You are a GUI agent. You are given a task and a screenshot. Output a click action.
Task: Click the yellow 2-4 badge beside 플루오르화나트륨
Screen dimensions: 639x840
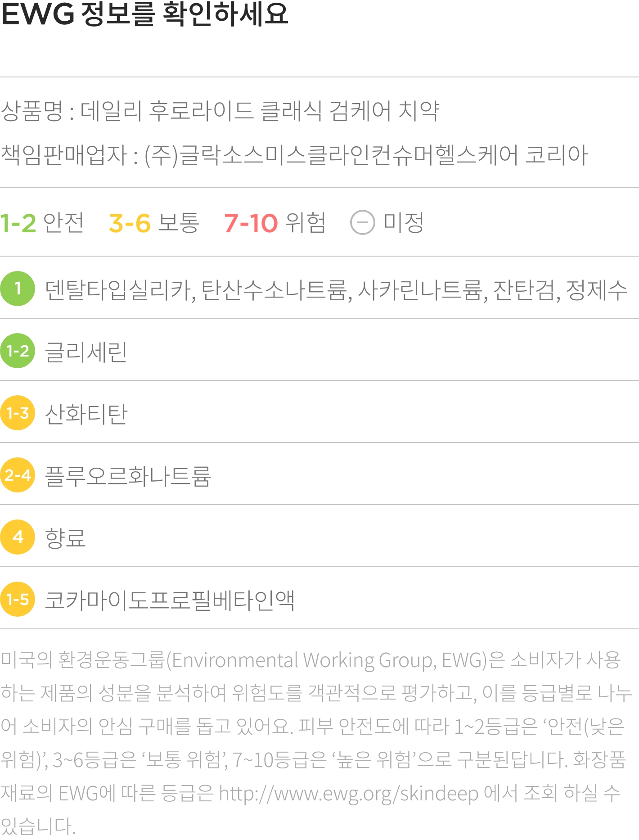click(18, 475)
